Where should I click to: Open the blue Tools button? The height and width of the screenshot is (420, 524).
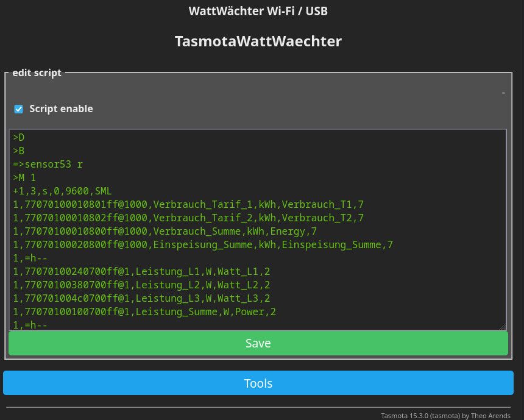pos(258,383)
